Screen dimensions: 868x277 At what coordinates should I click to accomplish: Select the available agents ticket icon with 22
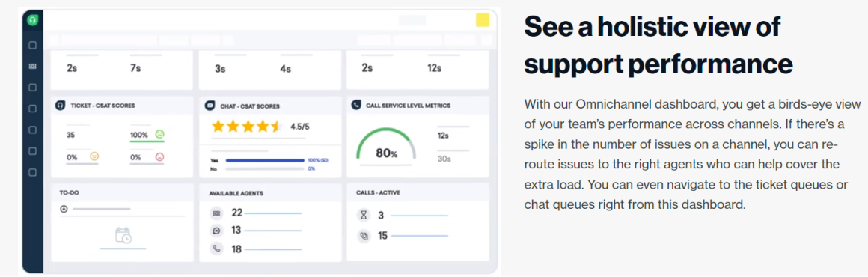(216, 213)
